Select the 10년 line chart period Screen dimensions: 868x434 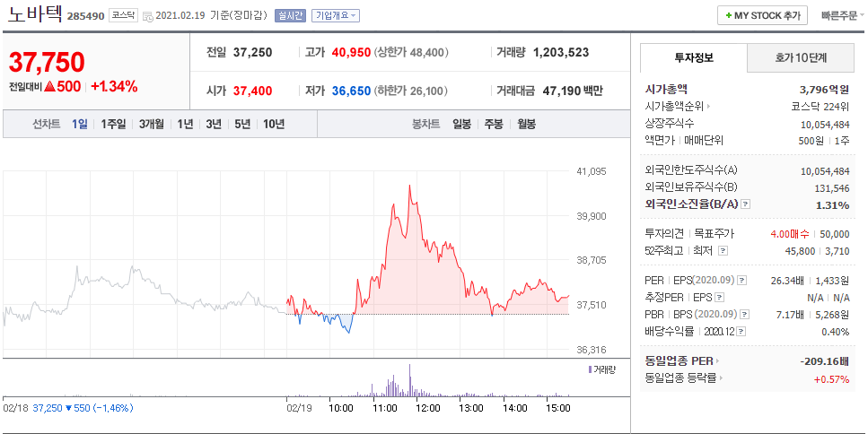coord(274,124)
